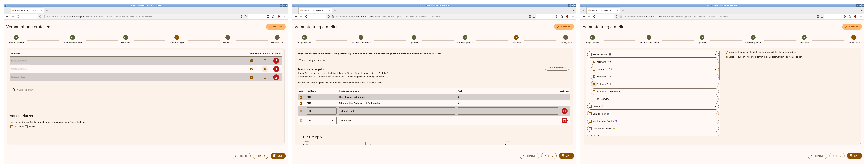Click Schließen in the Räume/Orte window

(852, 27)
